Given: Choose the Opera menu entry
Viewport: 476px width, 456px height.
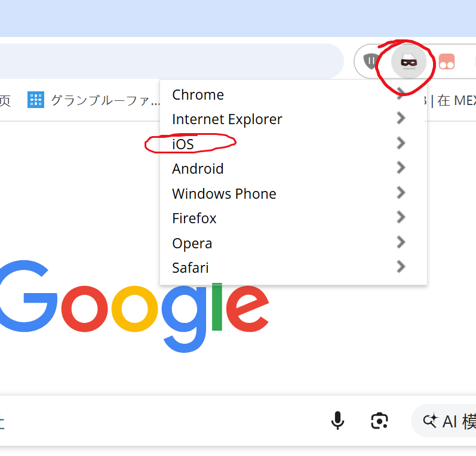Looking at the screenshot, I should click(192, 243).
